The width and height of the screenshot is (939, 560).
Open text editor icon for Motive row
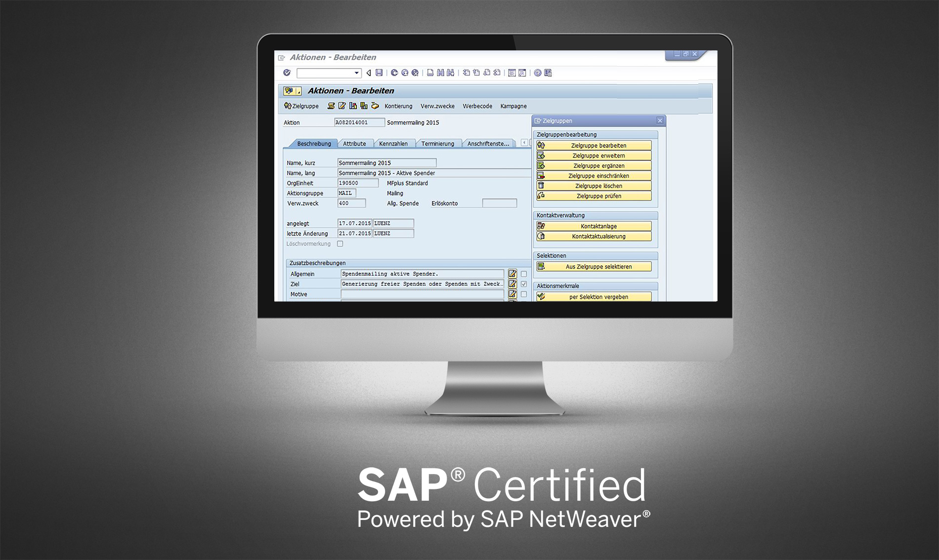coord(512,294)
